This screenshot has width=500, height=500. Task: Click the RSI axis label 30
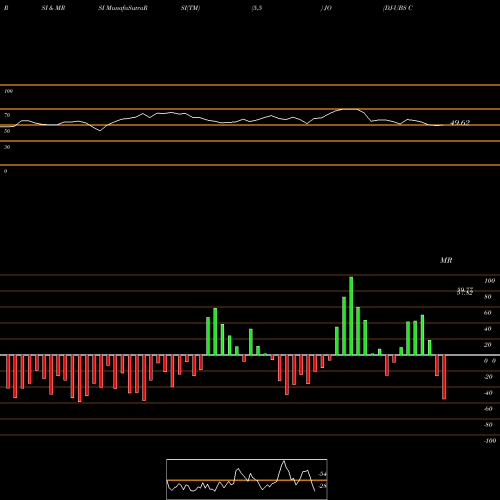click(x=7, y=147)
